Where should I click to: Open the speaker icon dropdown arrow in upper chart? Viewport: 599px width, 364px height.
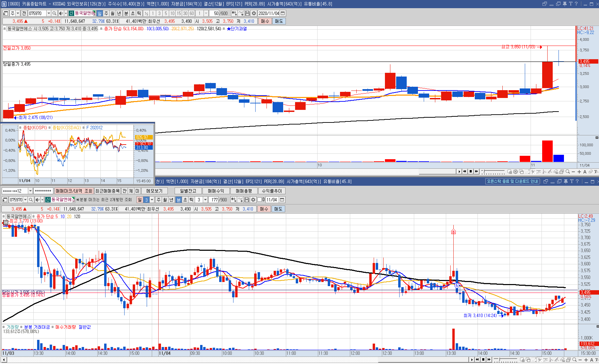pos(66,13)
